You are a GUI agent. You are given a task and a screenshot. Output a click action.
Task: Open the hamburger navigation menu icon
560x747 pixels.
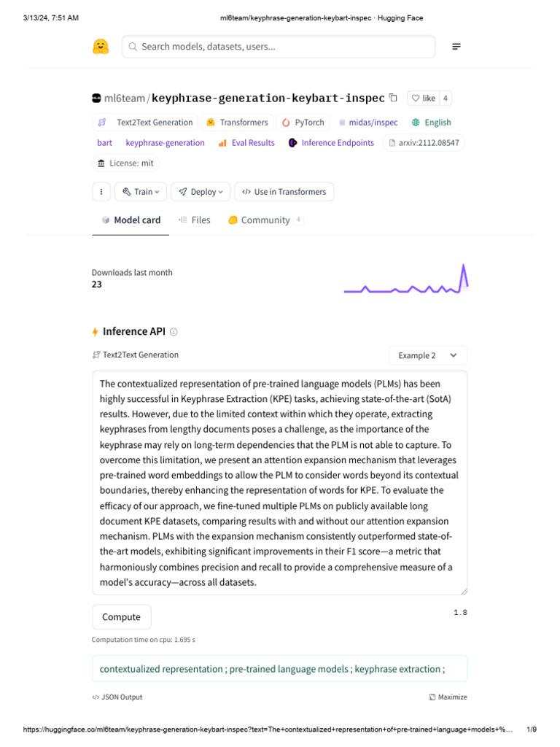click(456, 47)
